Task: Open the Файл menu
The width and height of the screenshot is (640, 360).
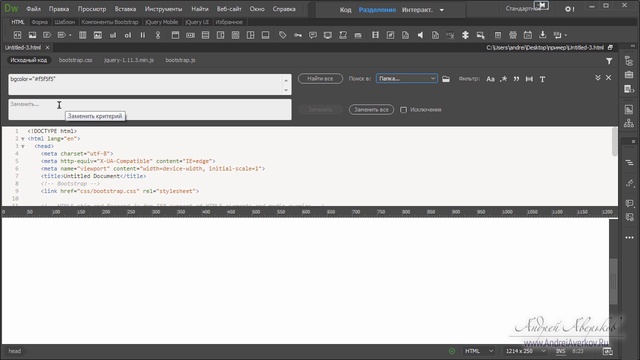Action: pyautogui.click(x=33, y=9)
